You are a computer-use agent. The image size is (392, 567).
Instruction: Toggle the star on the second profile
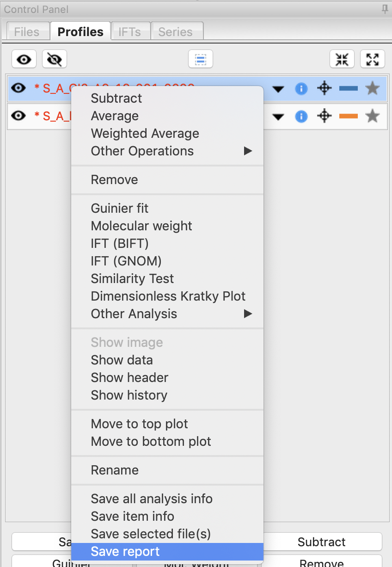pos(373,116)
